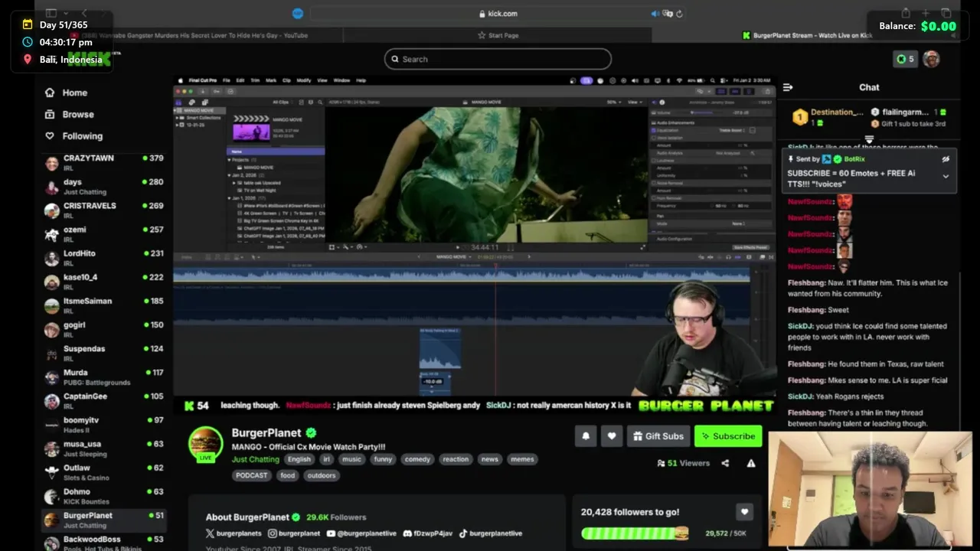This screenshot has width=980, height=551.
Task: Report stream using the warning triangle icon
Action: pos(751,463)
